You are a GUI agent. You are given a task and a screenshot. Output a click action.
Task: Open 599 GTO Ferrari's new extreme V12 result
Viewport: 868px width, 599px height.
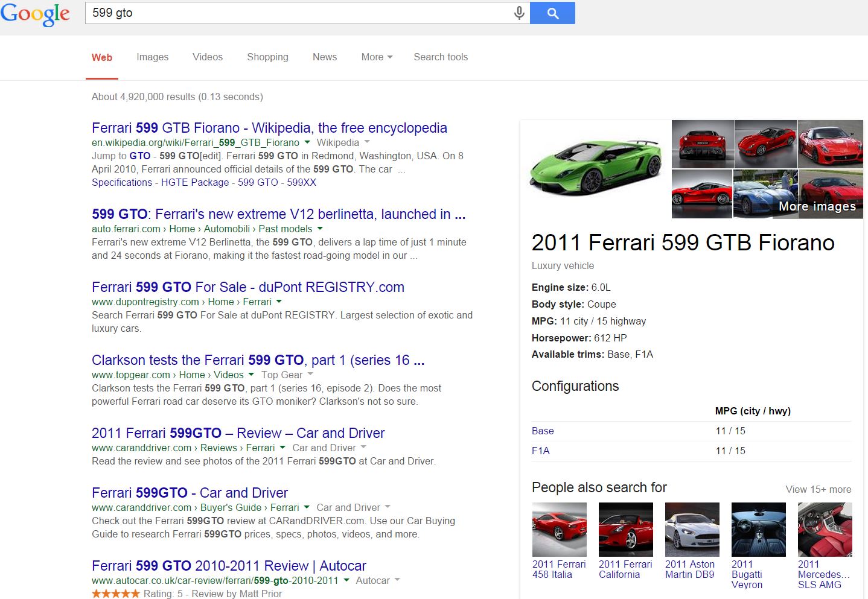click(278, 214)
